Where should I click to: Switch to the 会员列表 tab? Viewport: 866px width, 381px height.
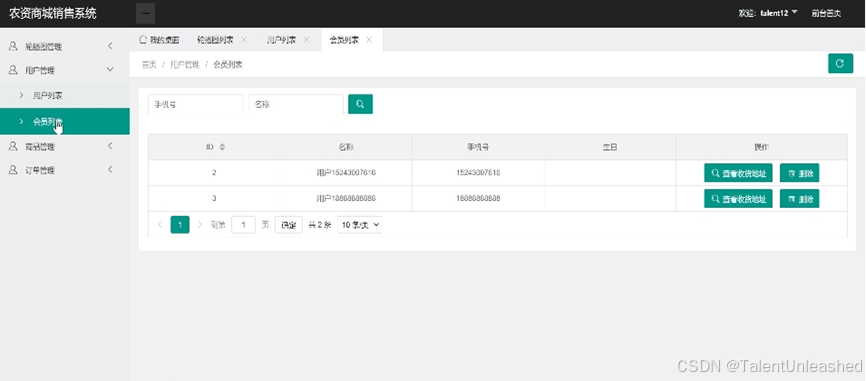(x=344, y=40)
